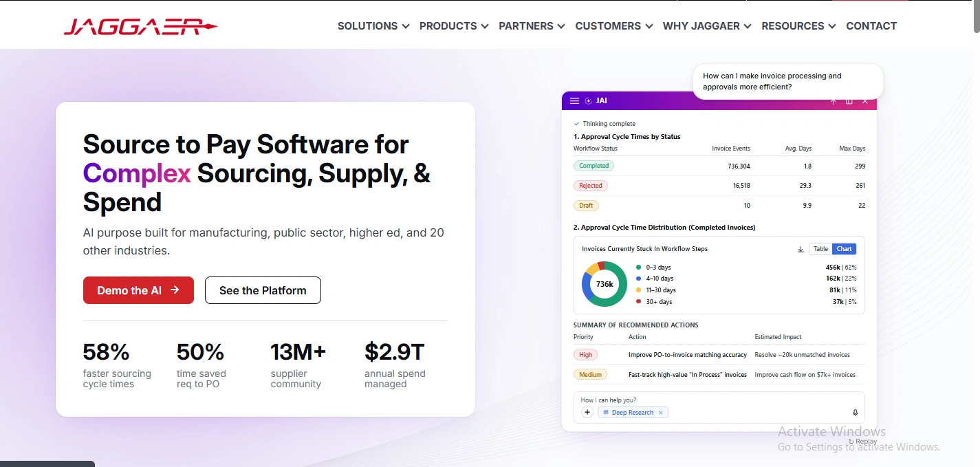Click the Invoice Events column header
980x467 pixels.
point(731,149)
